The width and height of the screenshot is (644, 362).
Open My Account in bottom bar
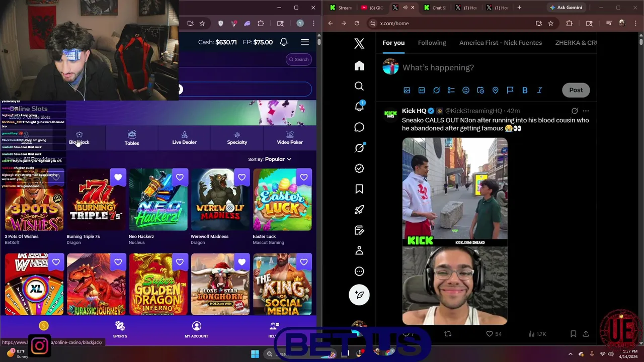click(x=196, y=330)
